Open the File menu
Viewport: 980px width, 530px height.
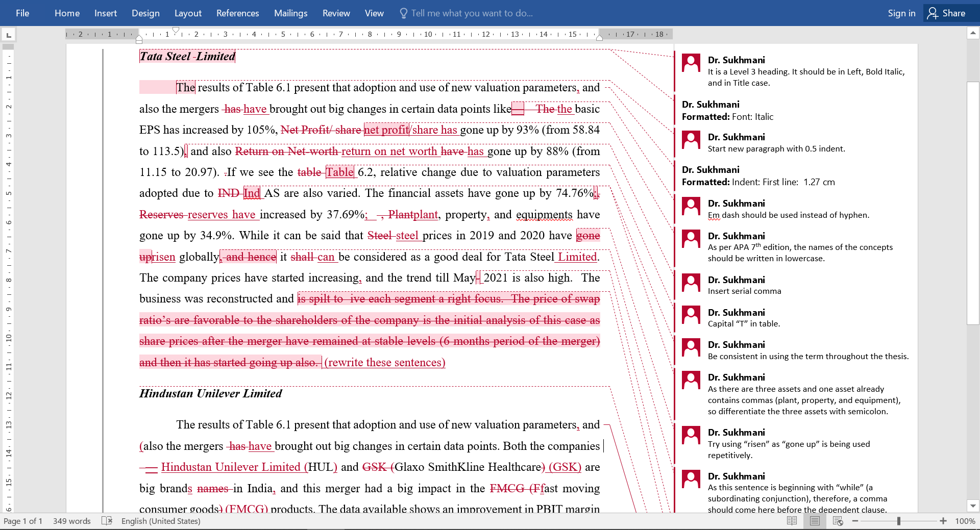(22, 13)
